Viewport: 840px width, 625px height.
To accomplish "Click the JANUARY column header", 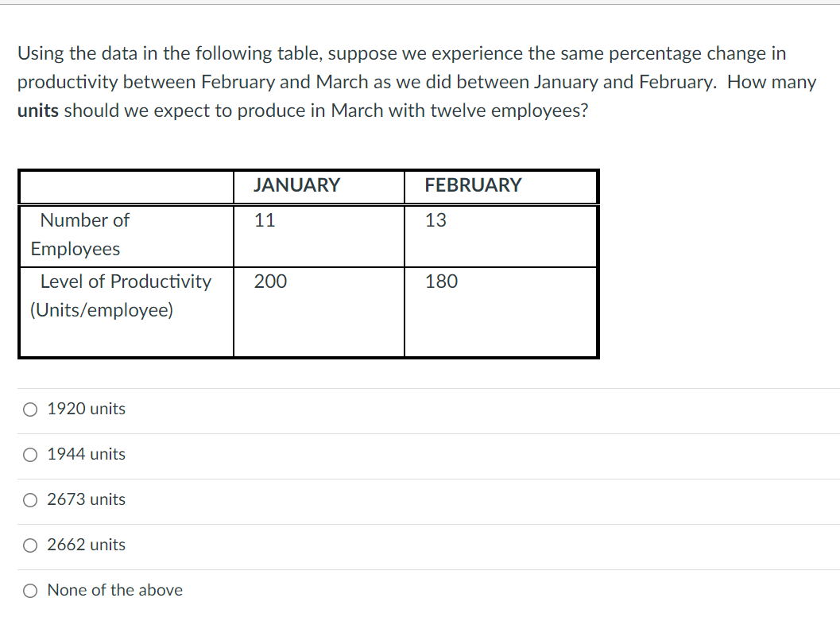I will 296,185.
